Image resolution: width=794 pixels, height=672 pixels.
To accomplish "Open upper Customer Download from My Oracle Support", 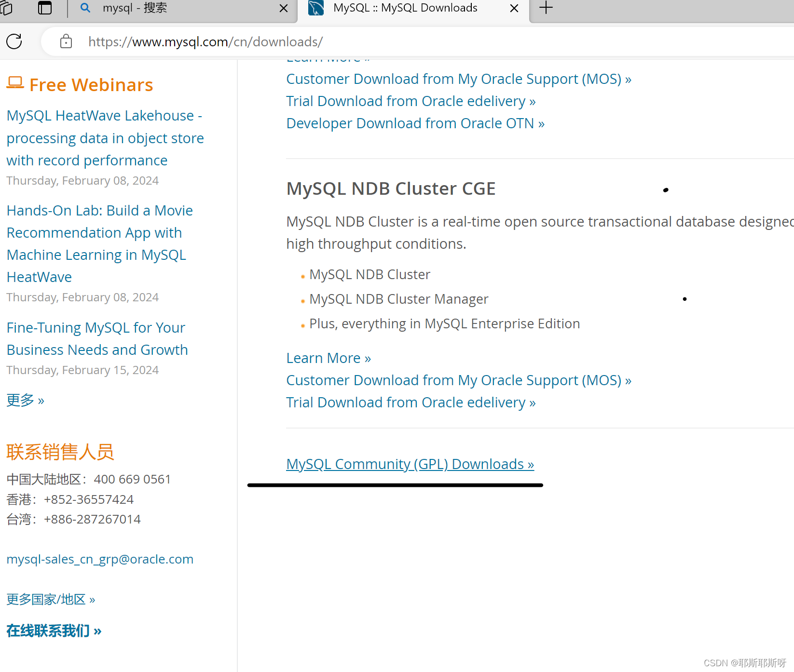I will (459, 79).
